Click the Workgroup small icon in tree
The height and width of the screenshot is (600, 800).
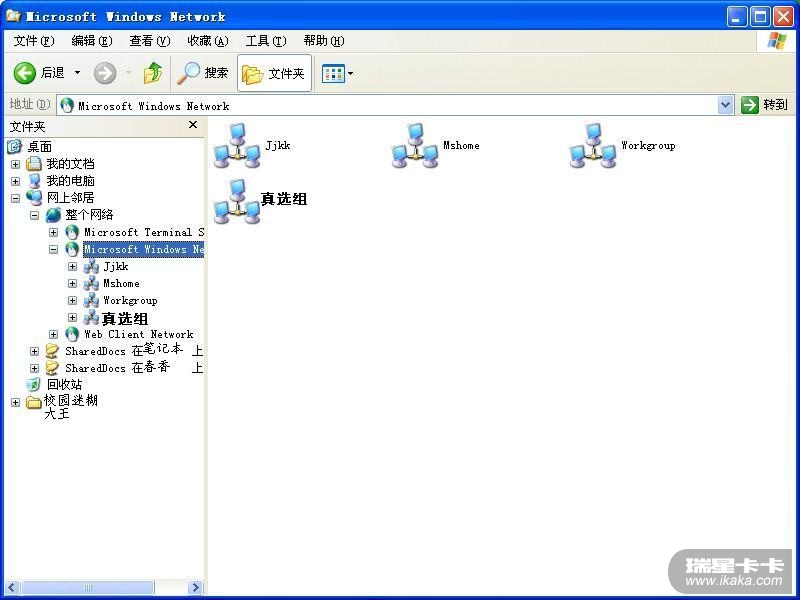point(91,300)
